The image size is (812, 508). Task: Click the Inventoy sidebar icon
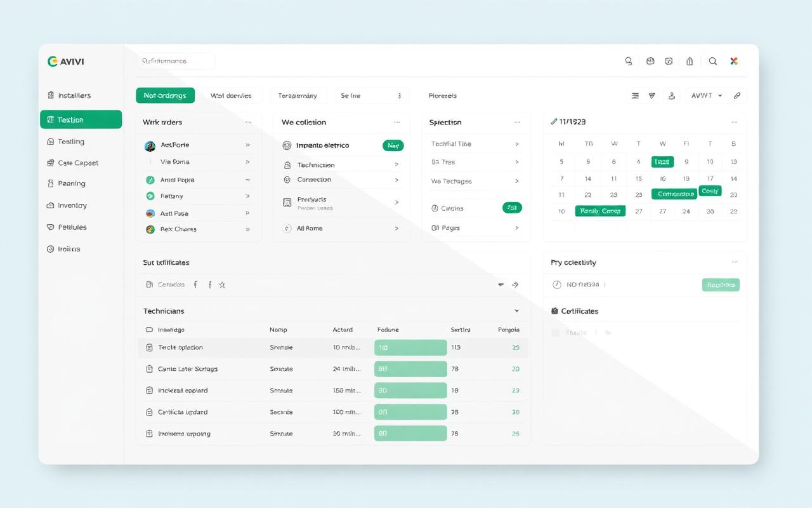pyautogui.click(x=51, y=206)
